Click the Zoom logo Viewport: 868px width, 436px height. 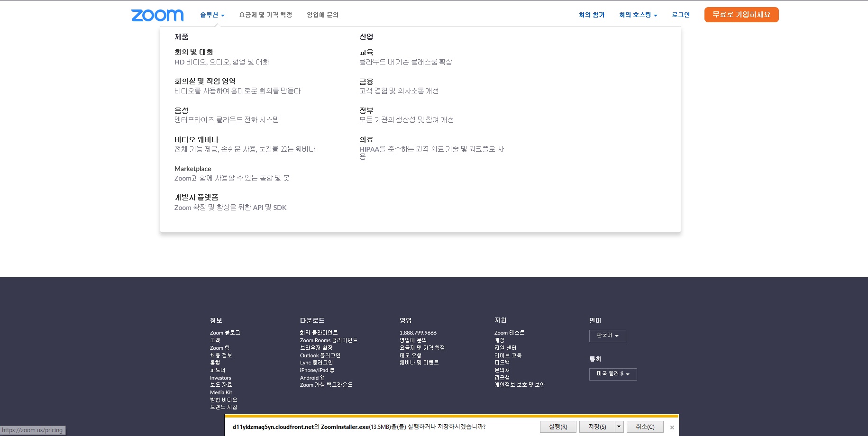tap(157, 15)
